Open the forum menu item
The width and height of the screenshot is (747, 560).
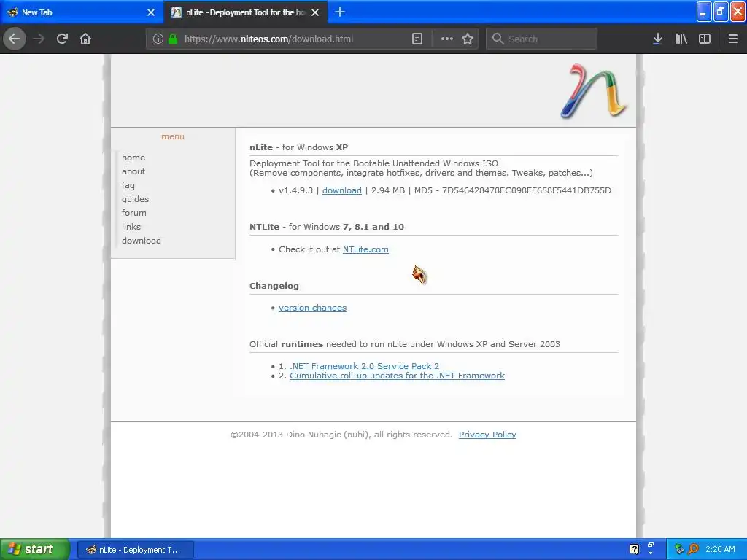click(x=134, y=213)
